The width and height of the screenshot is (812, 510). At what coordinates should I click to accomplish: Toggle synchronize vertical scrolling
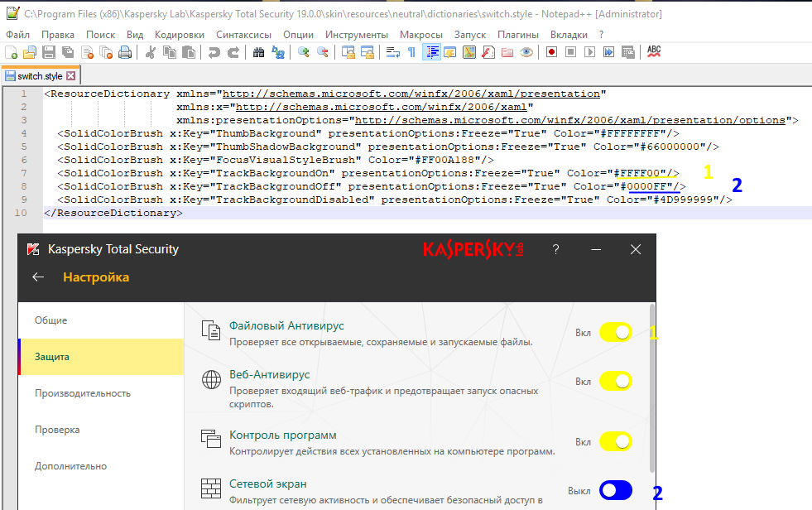[348, 52]
